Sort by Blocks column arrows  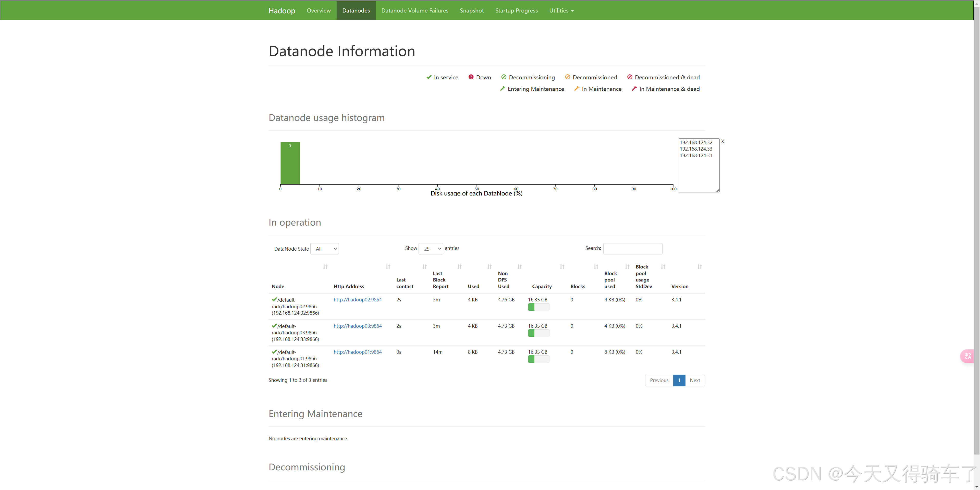596,267
